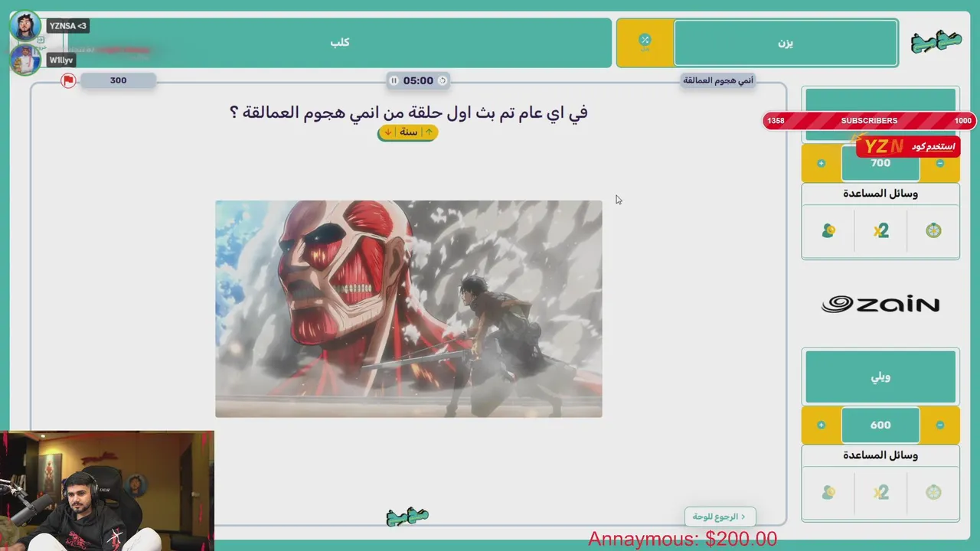Click the red flag report icon
980x551 pixels.
(x=68, y=80)
